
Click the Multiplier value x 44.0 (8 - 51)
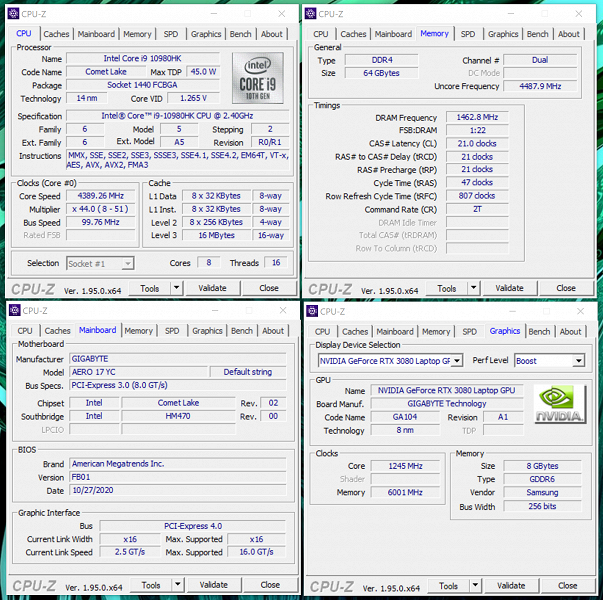tap(101, 209)
